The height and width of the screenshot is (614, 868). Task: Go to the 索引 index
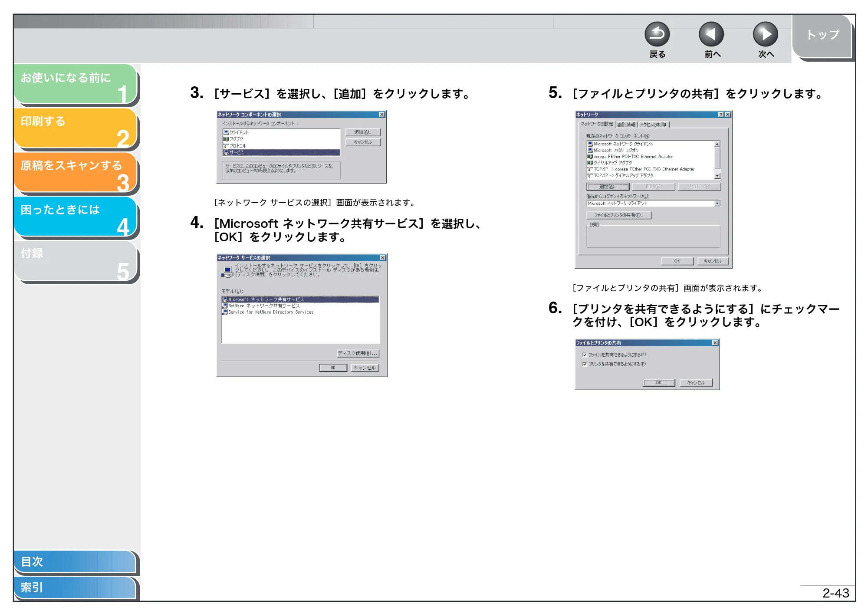[75, 588]
